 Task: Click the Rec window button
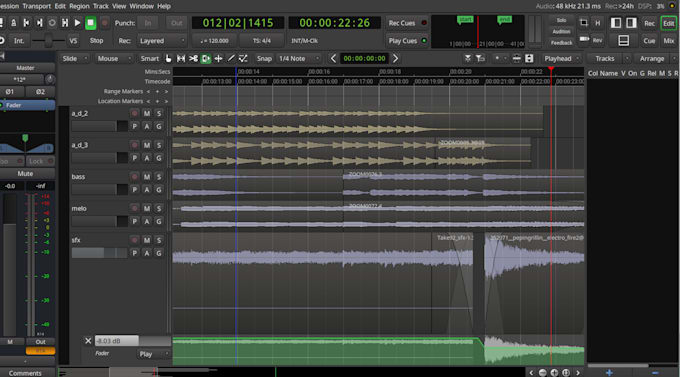(x=649, y=23)
